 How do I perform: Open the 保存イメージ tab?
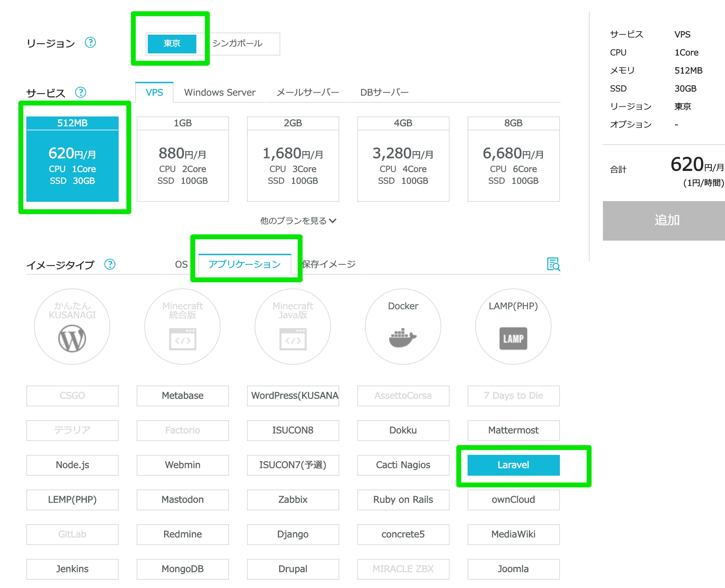pyautogui.click(x=329, y=265)
